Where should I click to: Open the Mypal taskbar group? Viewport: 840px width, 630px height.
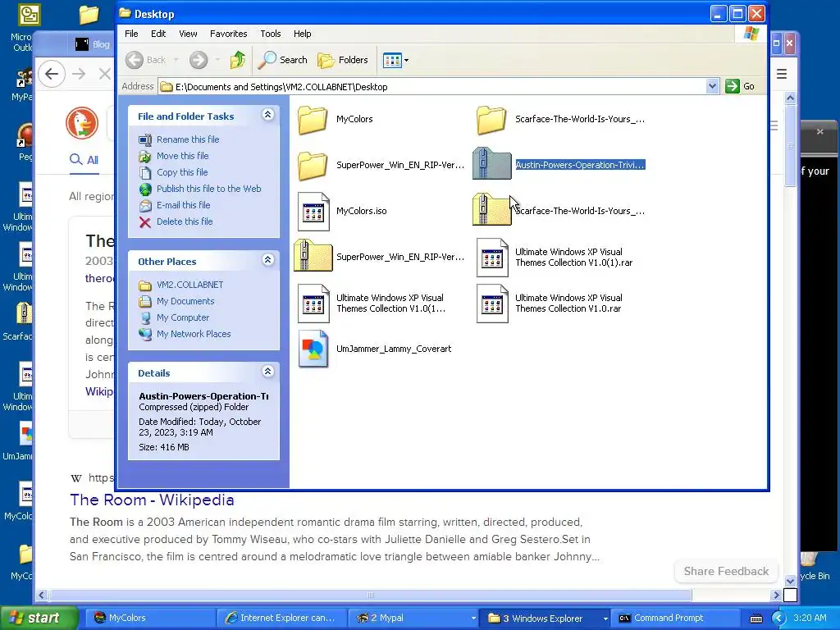point(413,618)
